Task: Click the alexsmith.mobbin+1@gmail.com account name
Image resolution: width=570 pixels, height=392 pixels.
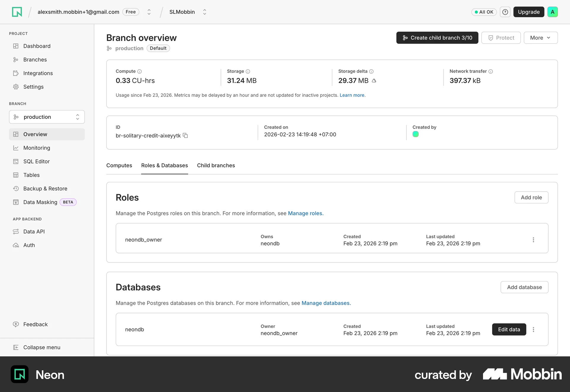Action: pyautogui.click(x=78, y=12)
